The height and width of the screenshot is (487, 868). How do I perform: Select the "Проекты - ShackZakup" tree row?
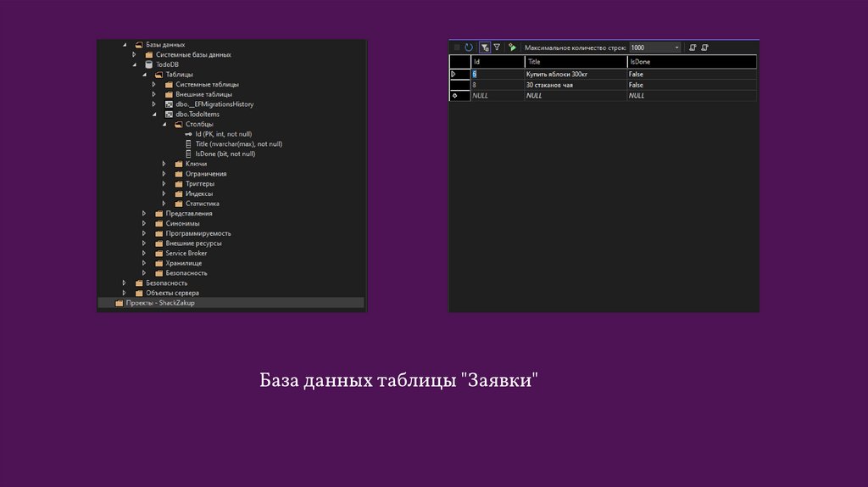pos(231,303)
